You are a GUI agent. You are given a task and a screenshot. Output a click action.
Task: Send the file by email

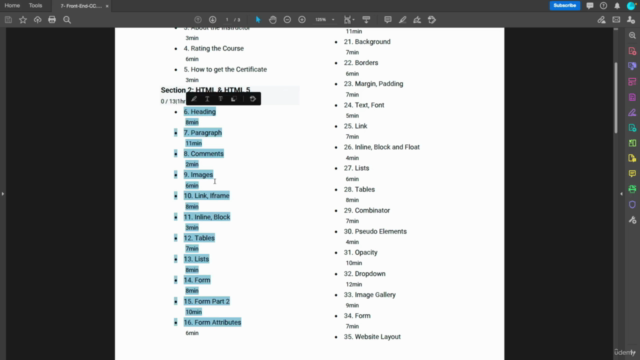616,20
